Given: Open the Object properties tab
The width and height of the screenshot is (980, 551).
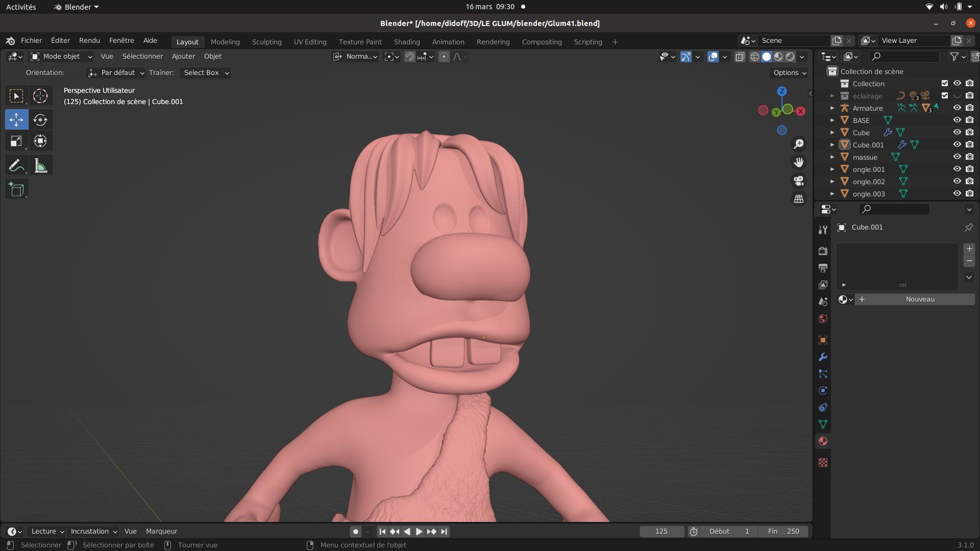Looking at the screenshot, I should (823, 340).
